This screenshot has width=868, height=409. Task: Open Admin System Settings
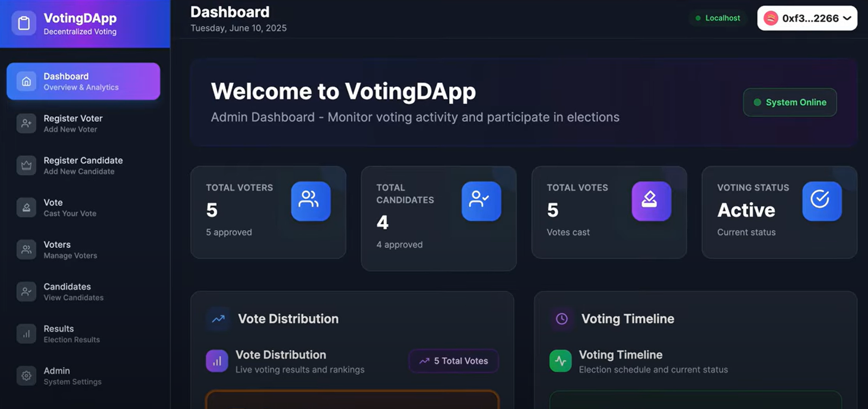coord(84,376)
